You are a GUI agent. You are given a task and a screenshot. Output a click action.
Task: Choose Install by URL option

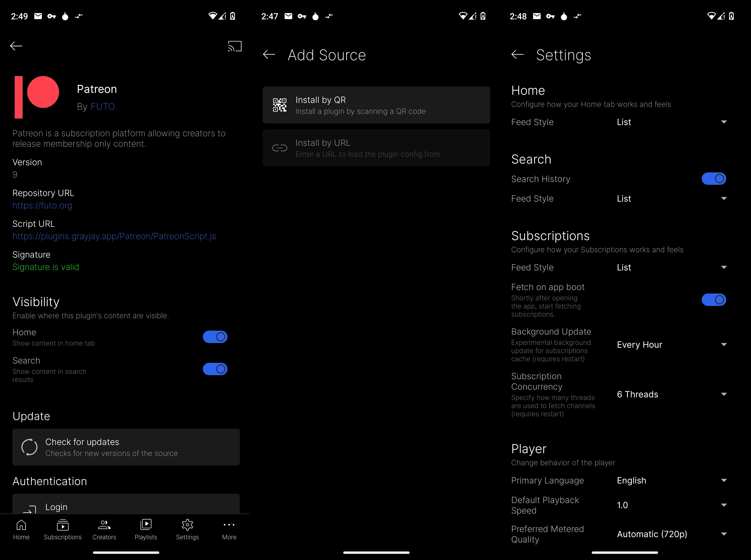pyautogui.click(x=376, y=148)
